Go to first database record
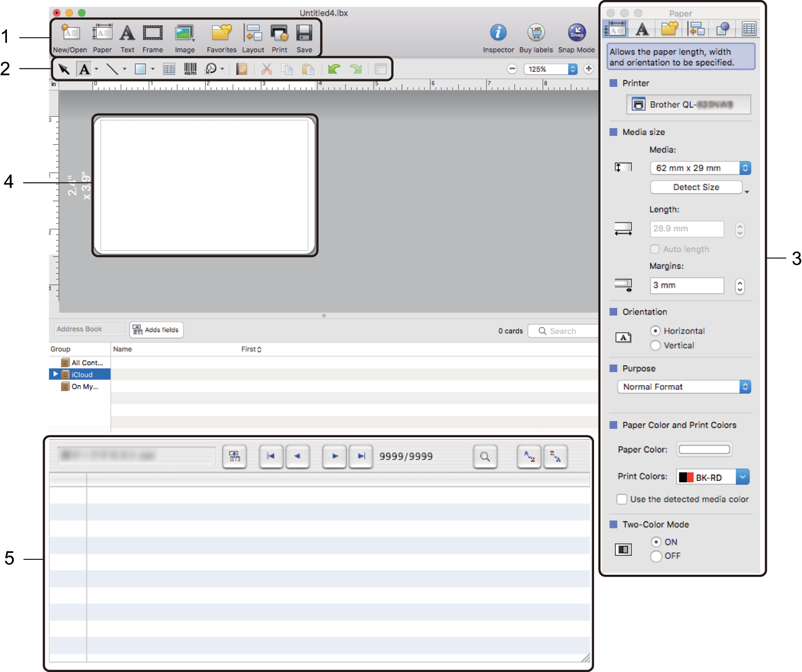The height and width of the screenshot is (672, 802). (271, 456)
